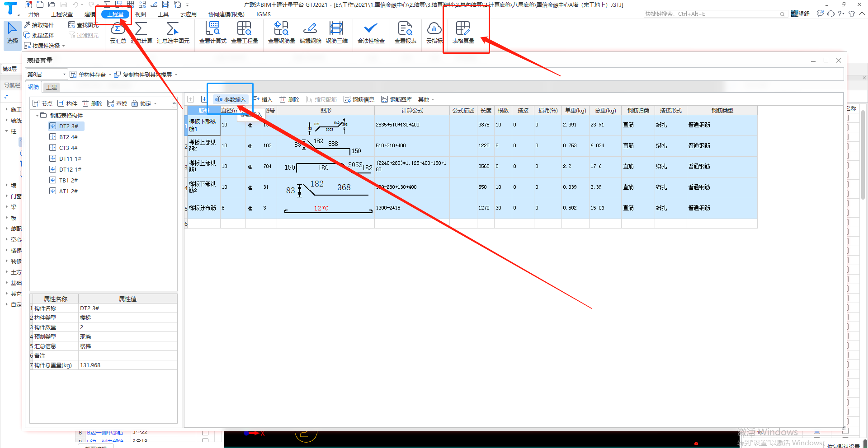Select AT1 2# in the component tree
Viewport: 868px width, 448px height.
pos(68,191)
